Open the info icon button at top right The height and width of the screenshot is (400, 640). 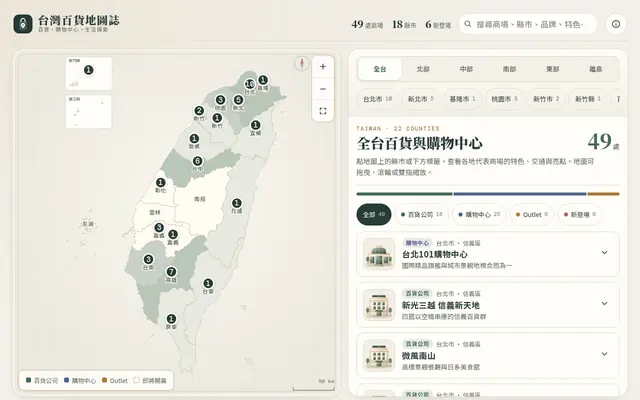616,24
